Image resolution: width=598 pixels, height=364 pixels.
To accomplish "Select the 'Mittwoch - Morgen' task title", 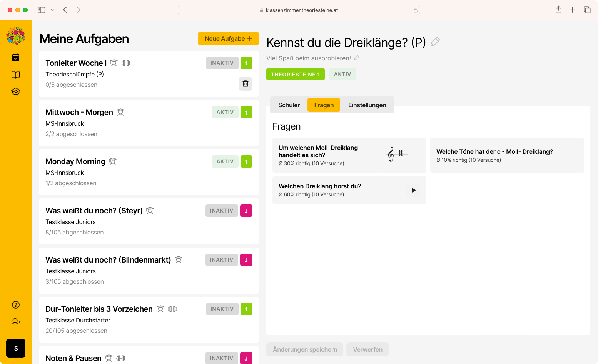I will (79, 112).
